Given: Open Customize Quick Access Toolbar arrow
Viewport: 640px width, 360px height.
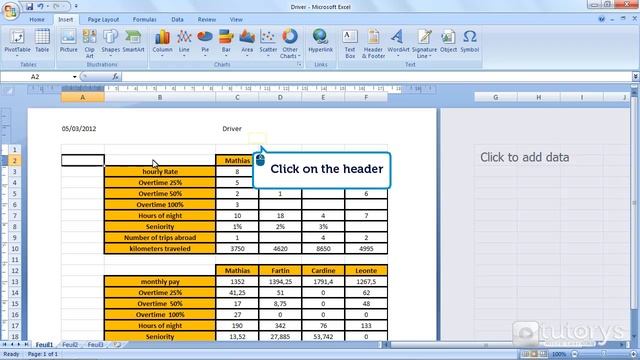Looking at the screenshot, I should (76, 7).
